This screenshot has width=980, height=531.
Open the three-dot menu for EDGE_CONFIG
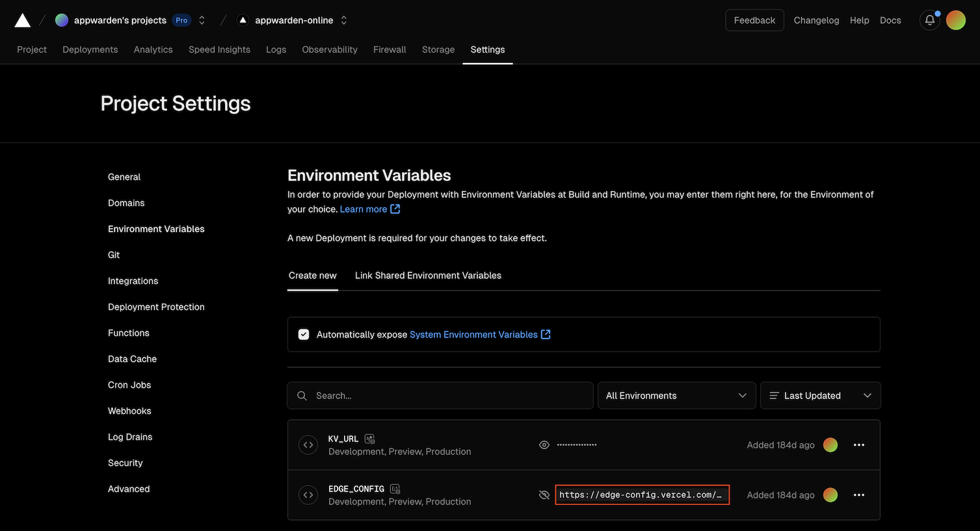pos(858,495)
